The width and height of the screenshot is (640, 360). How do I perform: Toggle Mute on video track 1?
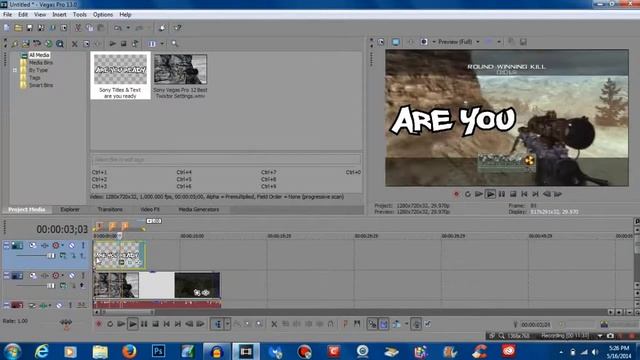point(71,245)
